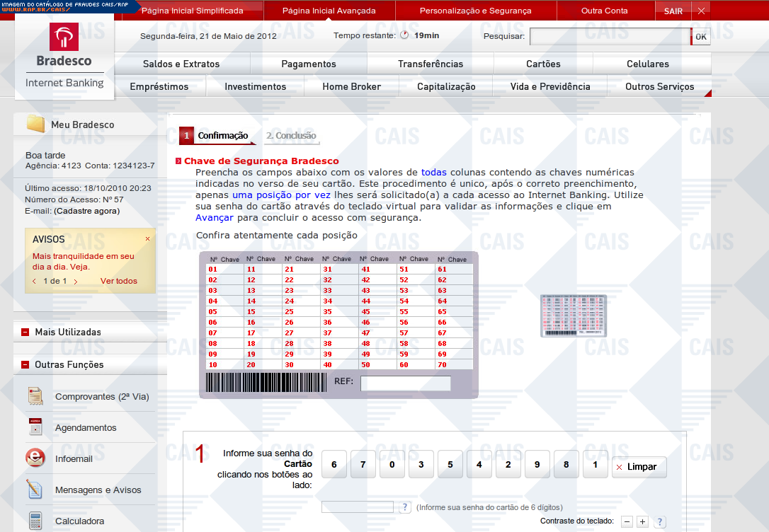This screenshot has width=769, height=532.
Task: Click the REF input field on card
Action: (x=405, y=383)
